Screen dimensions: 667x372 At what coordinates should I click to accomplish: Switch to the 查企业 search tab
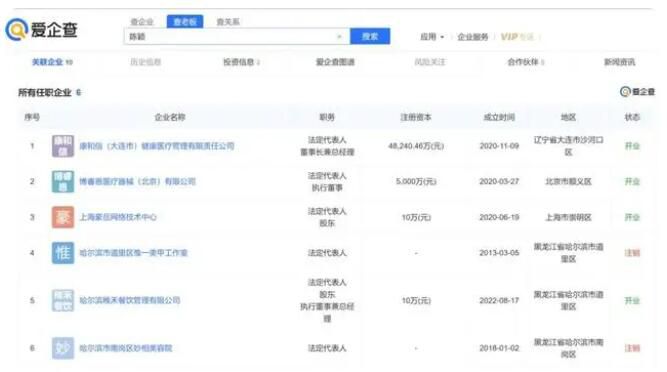click(x=142, y=22)
